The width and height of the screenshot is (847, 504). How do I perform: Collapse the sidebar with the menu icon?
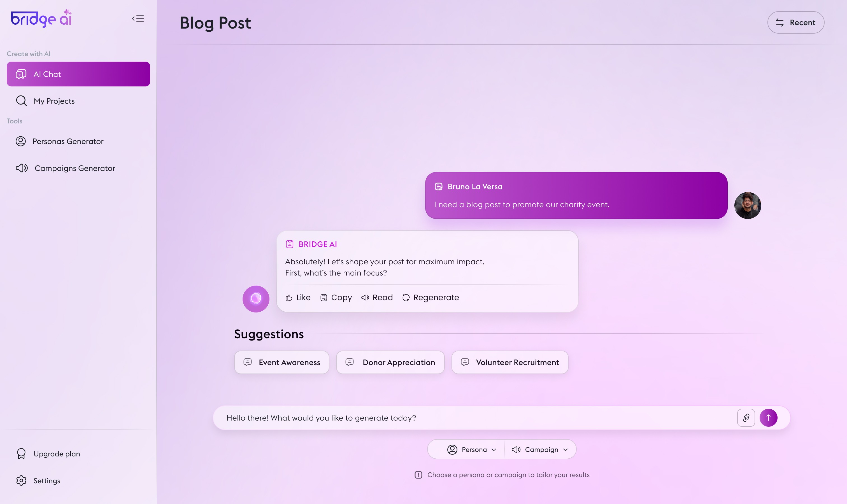coord(138,19)
